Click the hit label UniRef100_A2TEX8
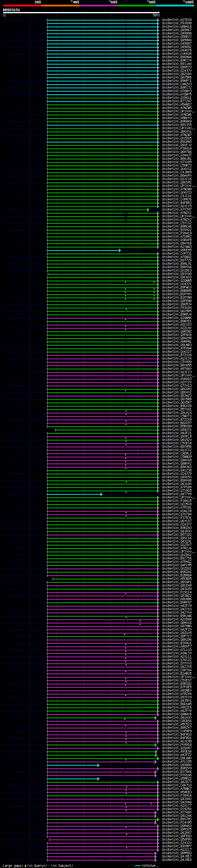The image size is (197, 868). tap(177, 20)
